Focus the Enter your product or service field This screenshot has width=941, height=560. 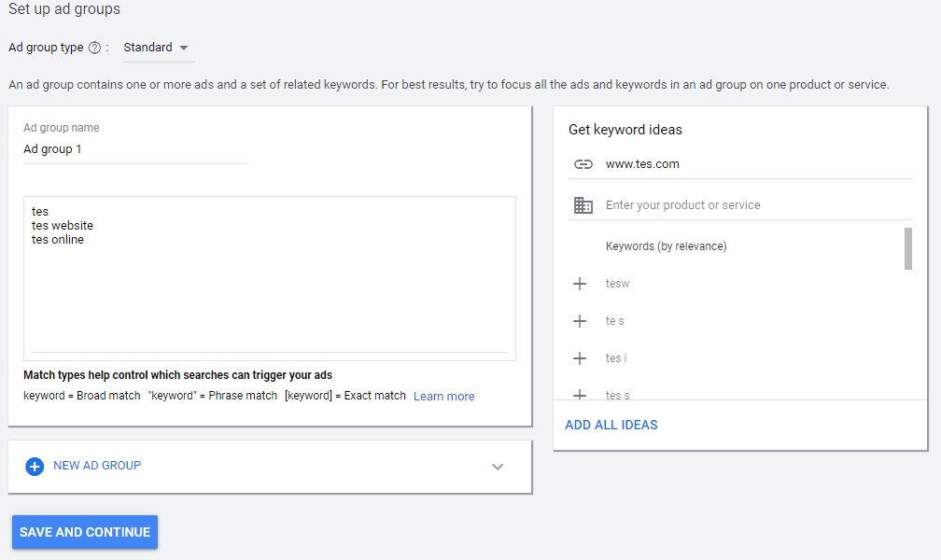pyautogui.click(x=747, y=205)
